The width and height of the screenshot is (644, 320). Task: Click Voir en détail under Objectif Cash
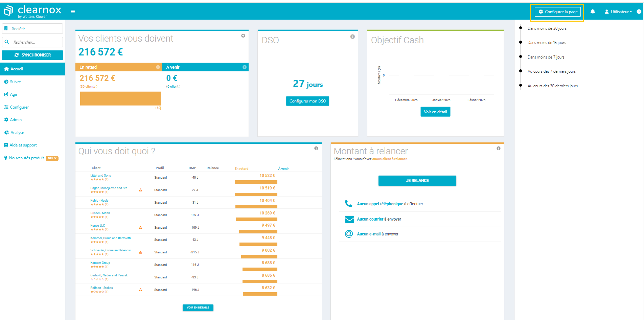(435, 112)
